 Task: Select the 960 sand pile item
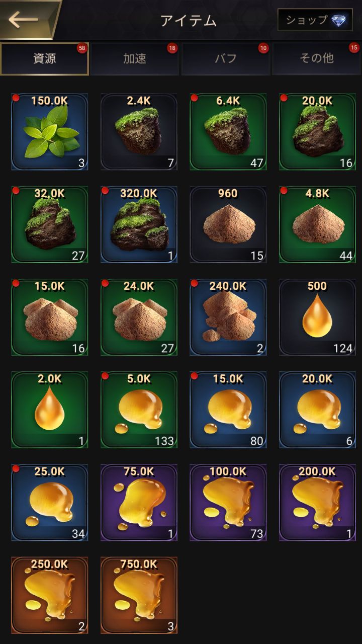228,224
